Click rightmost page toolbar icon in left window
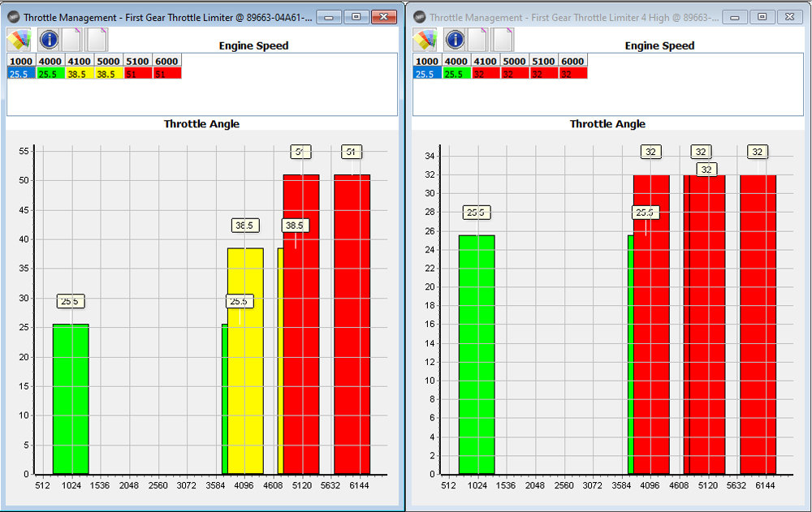The width and height of the screenshot is (812, 512). point(97,40)
